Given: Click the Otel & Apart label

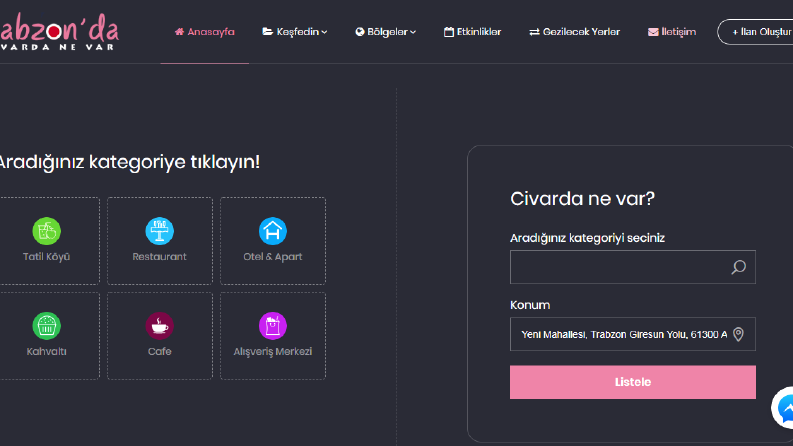Looking at the screenshot, I should (273, 256).
